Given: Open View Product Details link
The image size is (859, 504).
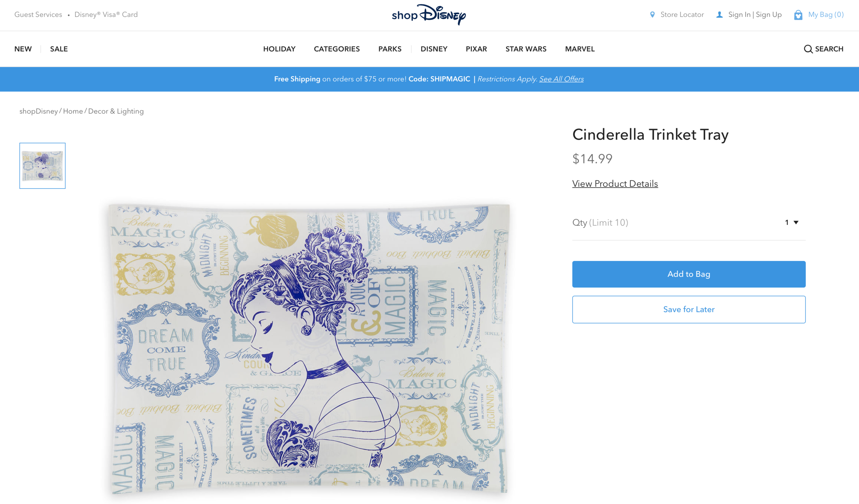Looking at the screenshot, I should [x=615, y=184].
